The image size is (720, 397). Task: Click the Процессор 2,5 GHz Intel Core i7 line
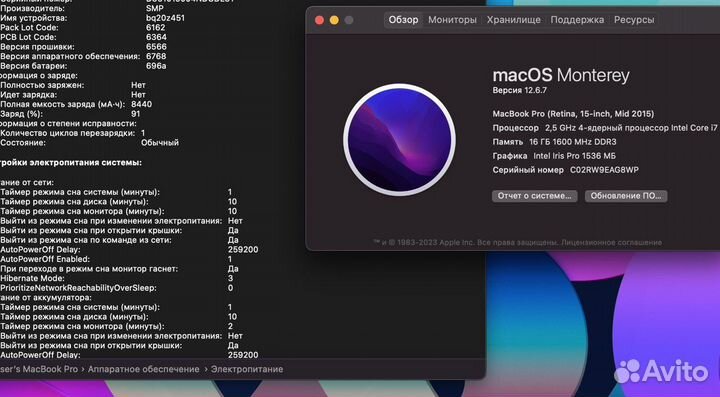pyautogui.click(x=605, y=128)
